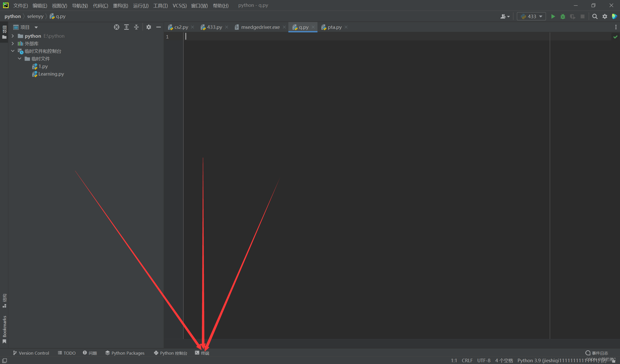The width and height of the screenshot is (620, 364).
Task: Run with coverage icon in toolbar
Action: (x=573, y=16)
